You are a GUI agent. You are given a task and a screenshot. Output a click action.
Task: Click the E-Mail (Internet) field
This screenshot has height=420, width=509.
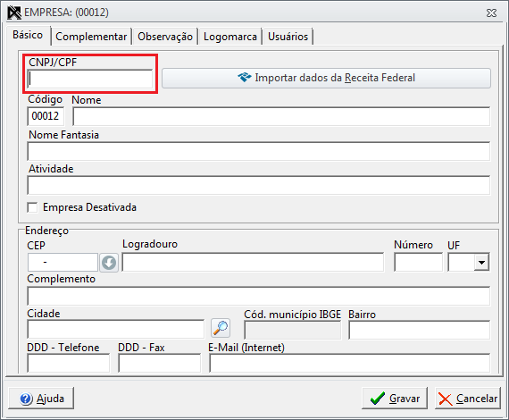(x=350, y=363)
